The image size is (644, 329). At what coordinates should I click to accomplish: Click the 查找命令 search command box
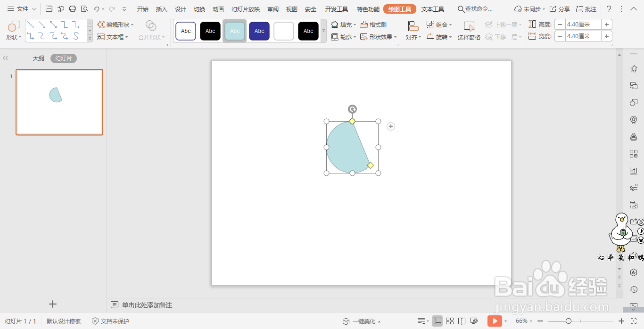475,9
